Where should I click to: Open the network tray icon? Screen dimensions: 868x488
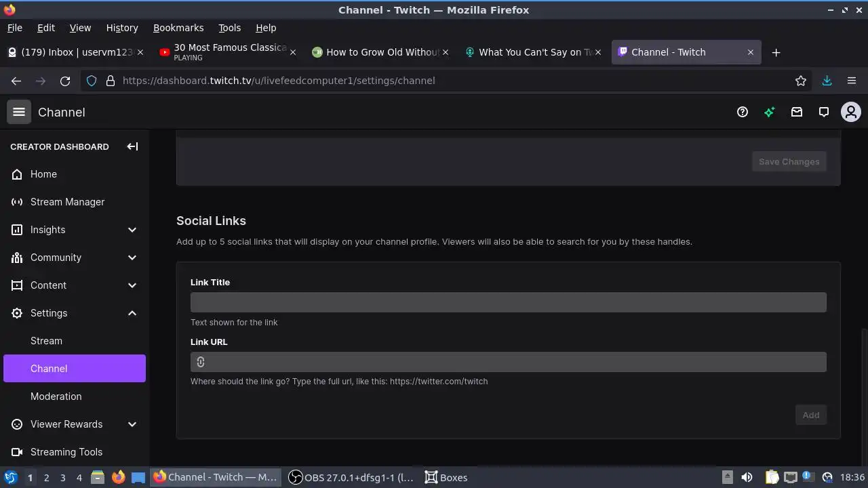[791, 477]
